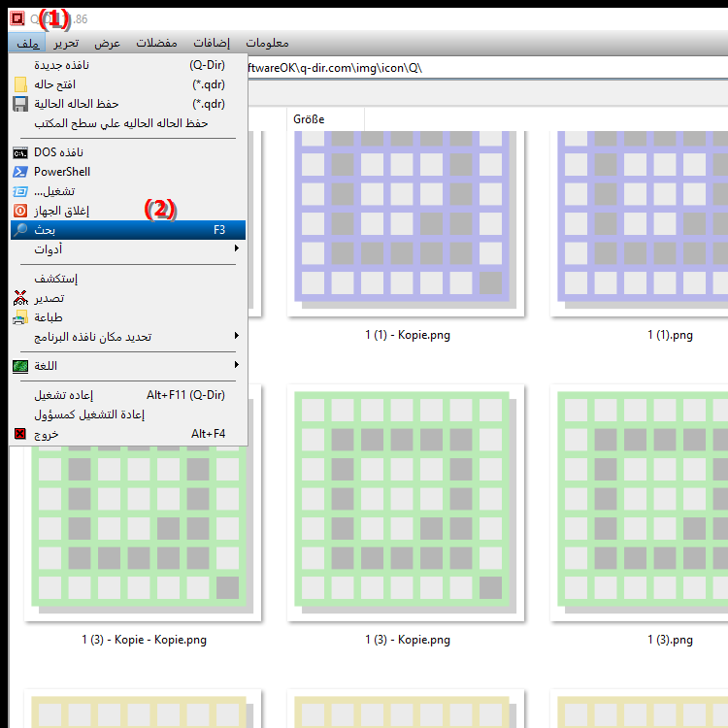
Task: Open the ملف menu
Action: point(27,43)
